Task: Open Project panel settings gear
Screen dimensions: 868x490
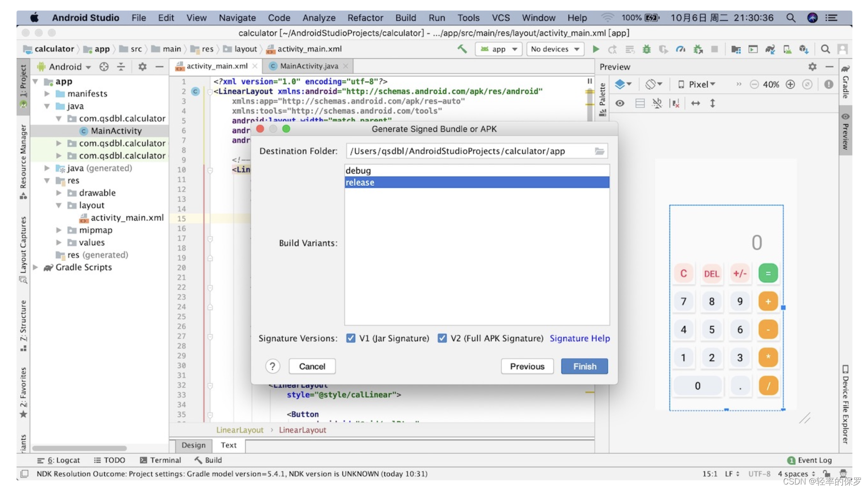Action: coord(142,67)
